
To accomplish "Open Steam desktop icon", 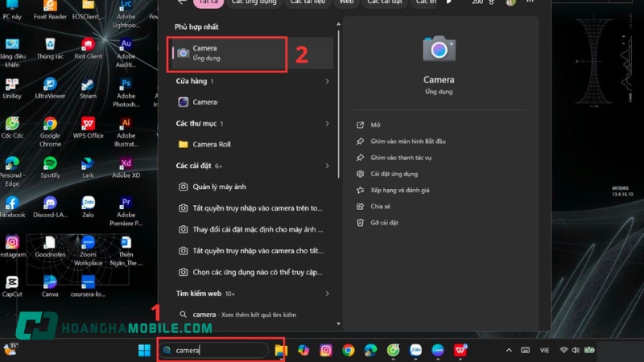I will pyautogui.click(x=88, y=88).
